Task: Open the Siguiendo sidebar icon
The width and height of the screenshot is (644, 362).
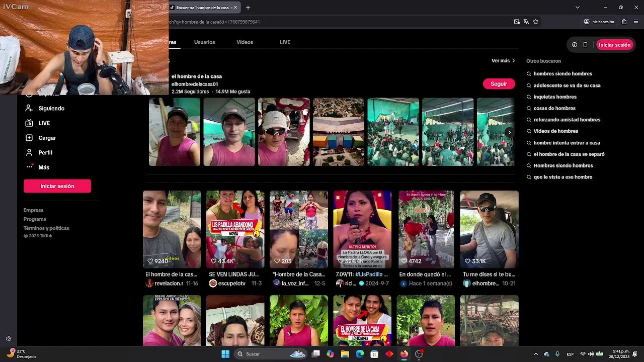Action: click(x=29, y=108)
